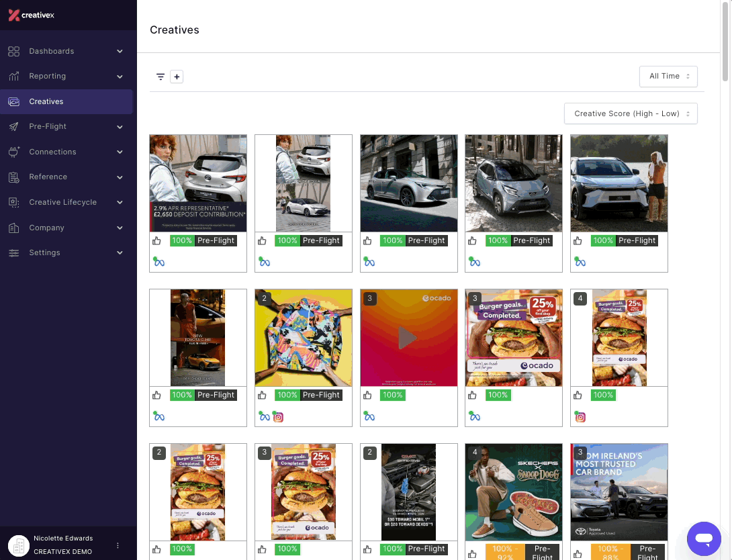Open the Toyota C-HR vertical thumbnail
The width and height of the screenshot is (732, 560).
[198, 337]
